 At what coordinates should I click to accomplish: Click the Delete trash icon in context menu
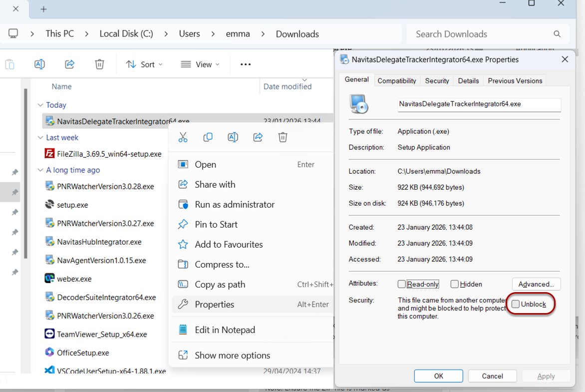(x=283, y=137)
